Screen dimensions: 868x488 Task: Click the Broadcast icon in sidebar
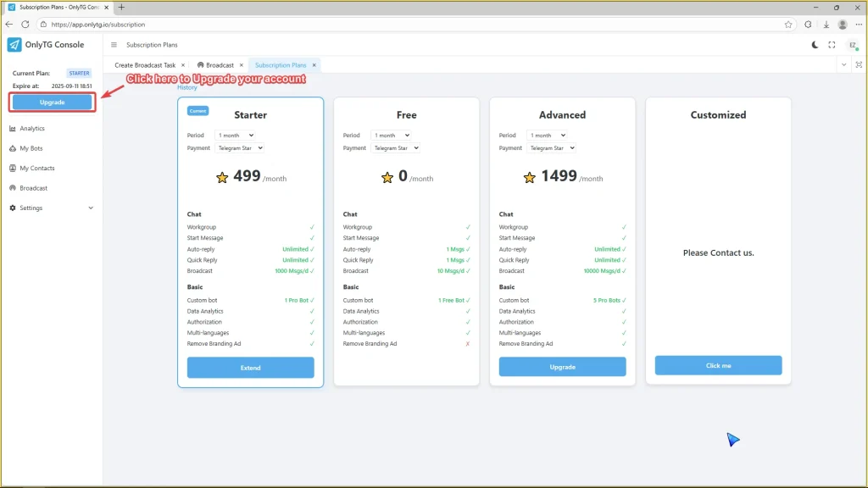pos(13,188)
